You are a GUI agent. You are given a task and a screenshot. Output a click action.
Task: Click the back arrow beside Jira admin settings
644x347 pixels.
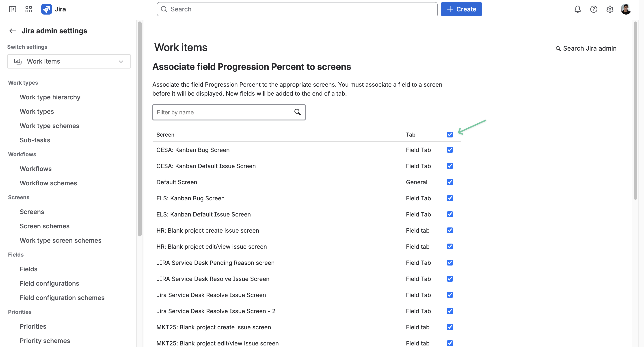click(x=13, y=31)
